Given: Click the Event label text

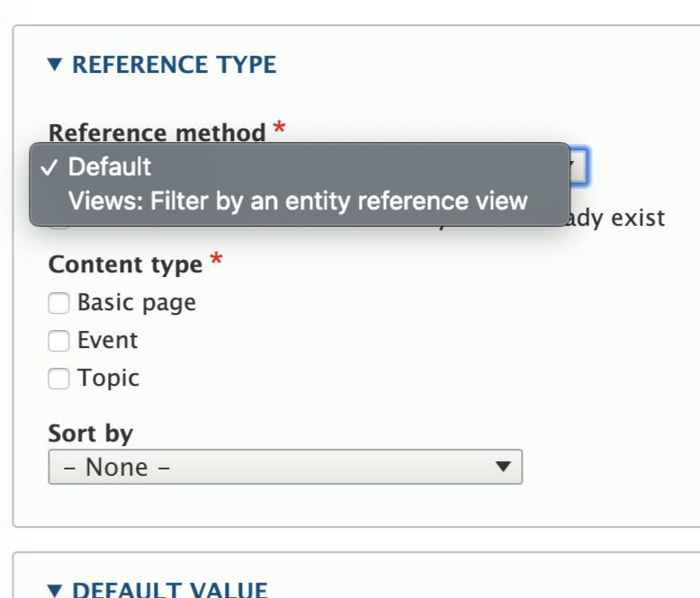Looking at the screenshot, I should (108, 341).
